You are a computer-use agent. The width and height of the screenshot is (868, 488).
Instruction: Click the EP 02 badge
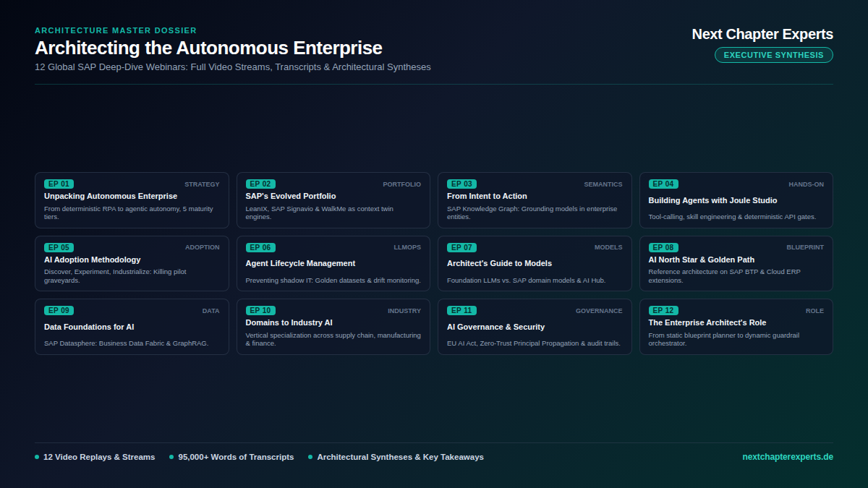coord(260,184)
